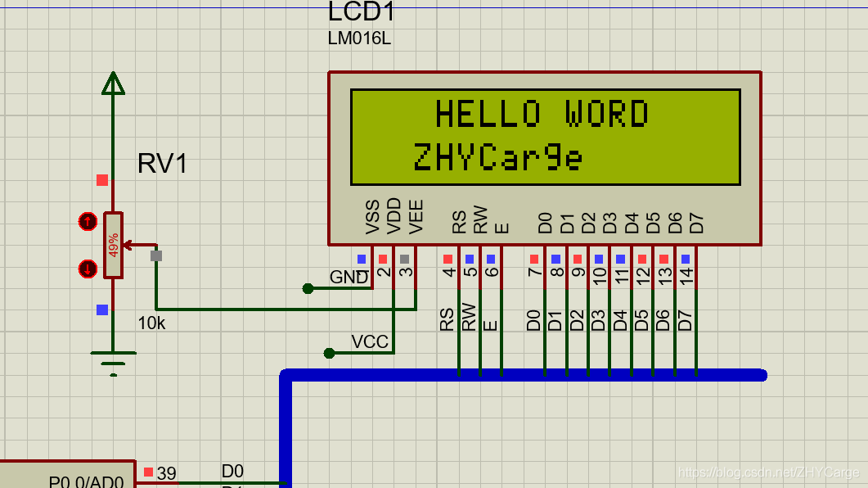868x488 pixels.
Task: Click the logic state square on pin 7
Action: pos(534,260)
